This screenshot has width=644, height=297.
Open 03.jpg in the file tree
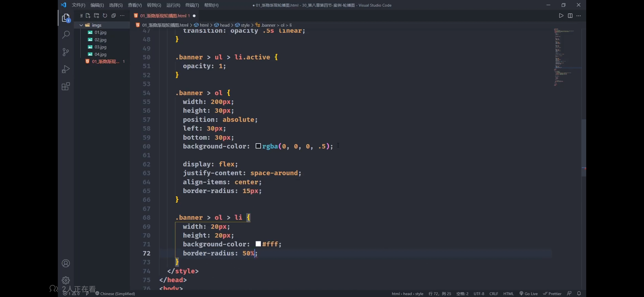pos(100,47)
